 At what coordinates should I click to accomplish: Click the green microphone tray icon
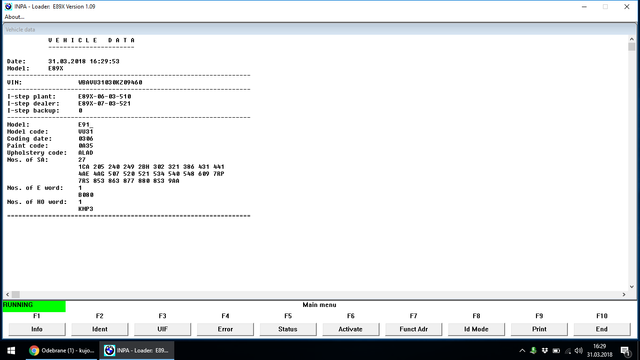533,351
